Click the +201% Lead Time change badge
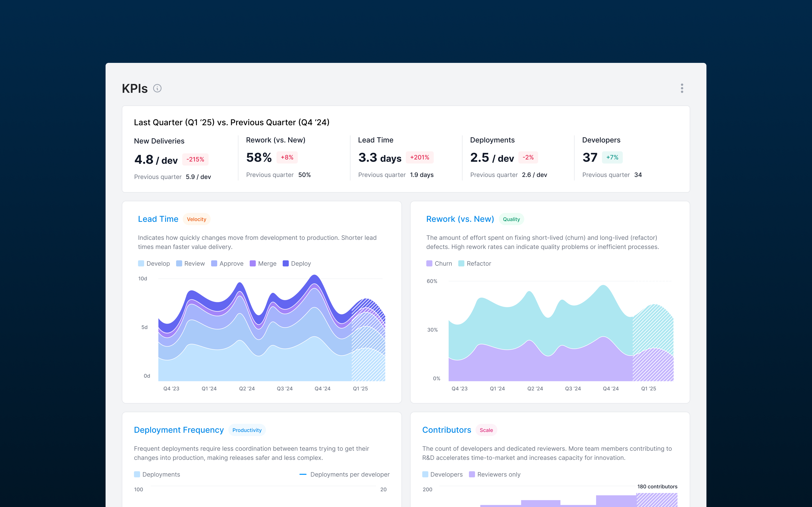 point(419,157)
